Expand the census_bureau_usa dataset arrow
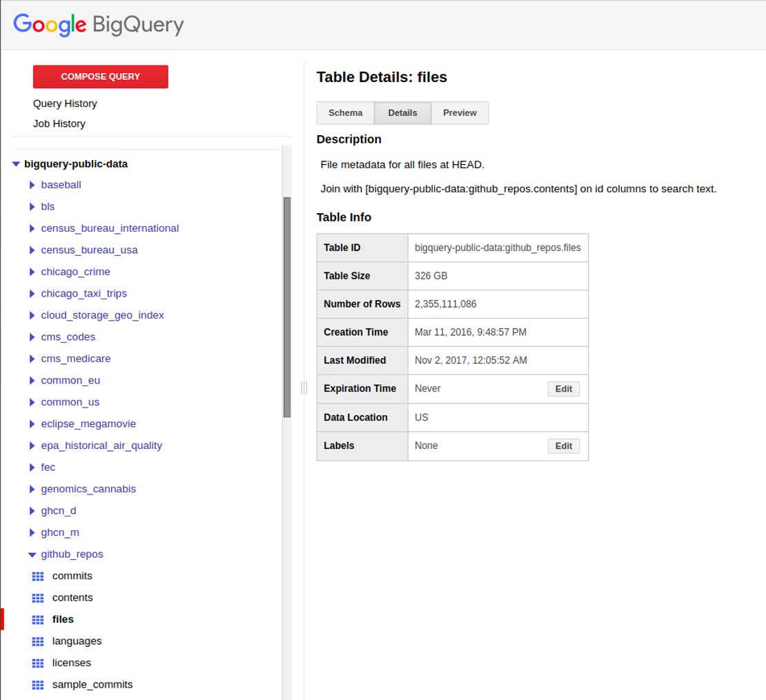Viewport: 766px width, 700px height. [32, 250]
